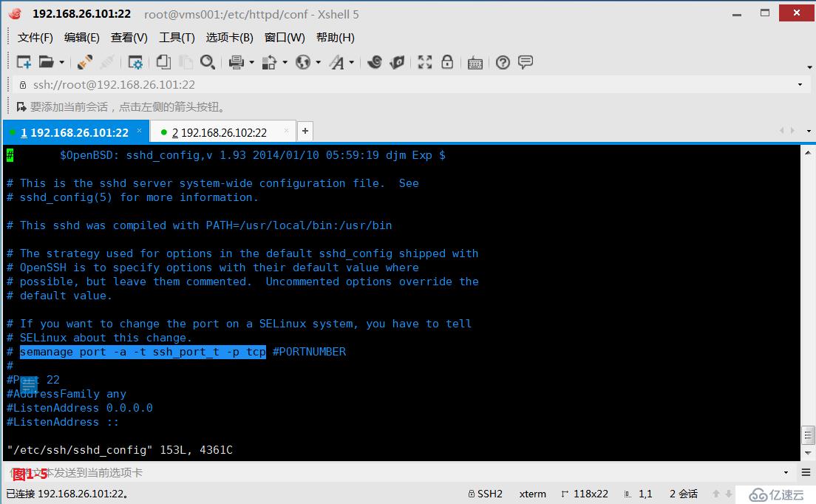Open the 窗口(W) menu

tap(285, 38)
